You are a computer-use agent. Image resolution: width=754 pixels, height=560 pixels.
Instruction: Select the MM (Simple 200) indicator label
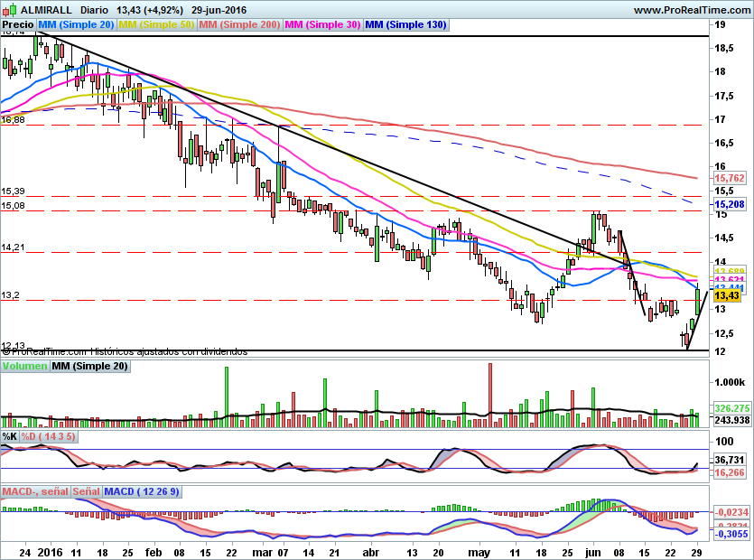pyautogui.click(x=239, y=25)
